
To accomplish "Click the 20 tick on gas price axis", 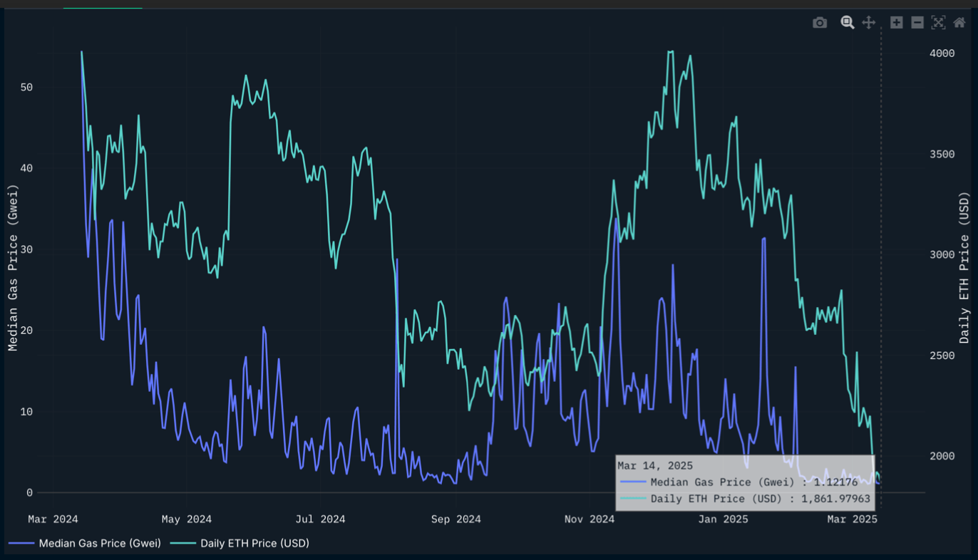I will click(26, 331).
